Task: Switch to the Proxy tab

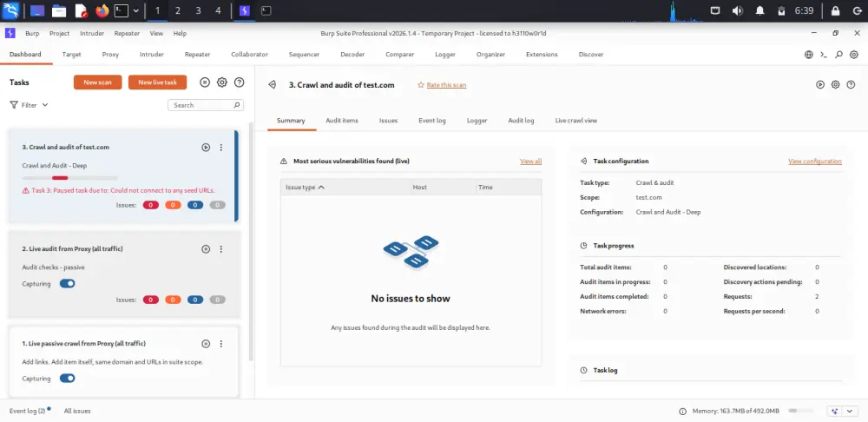Action: tap(110, 55)
